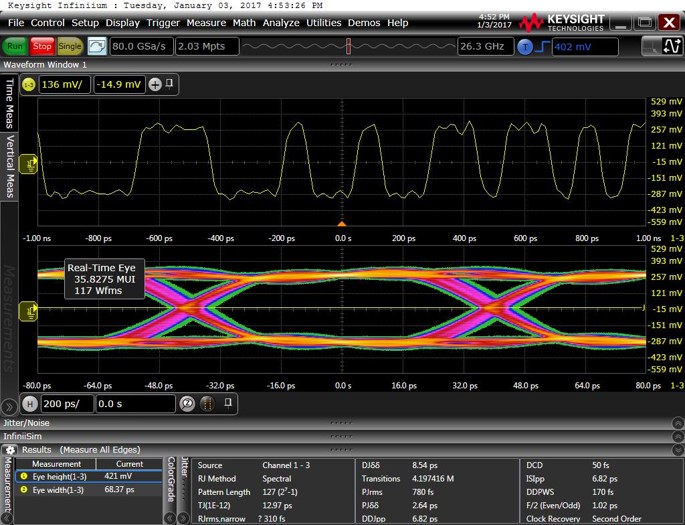This screenshot has height=525, width=685.
Task: Click the 200 ps/ timebase scale field
Action: (67, 403)
